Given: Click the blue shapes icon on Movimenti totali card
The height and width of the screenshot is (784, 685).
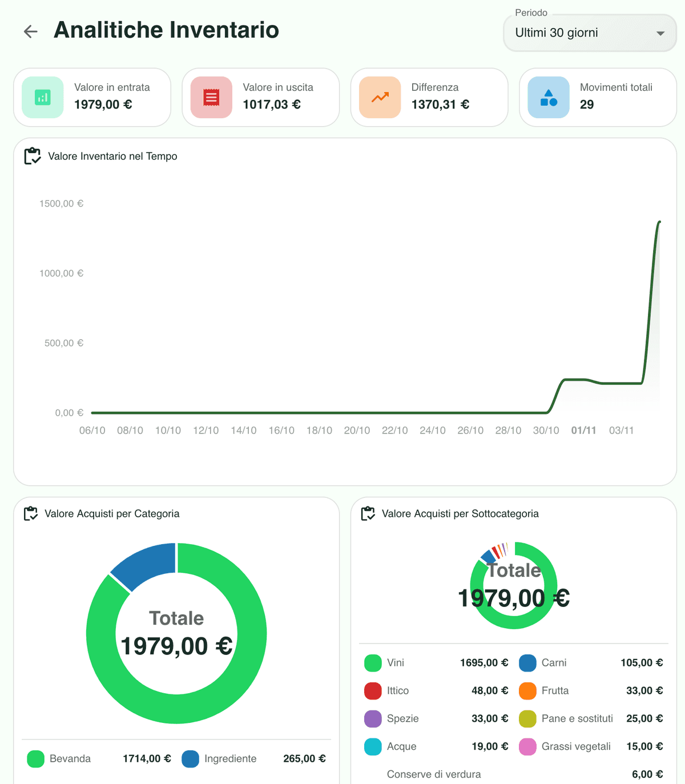Looking at the screenshot, I should point(547,97).
